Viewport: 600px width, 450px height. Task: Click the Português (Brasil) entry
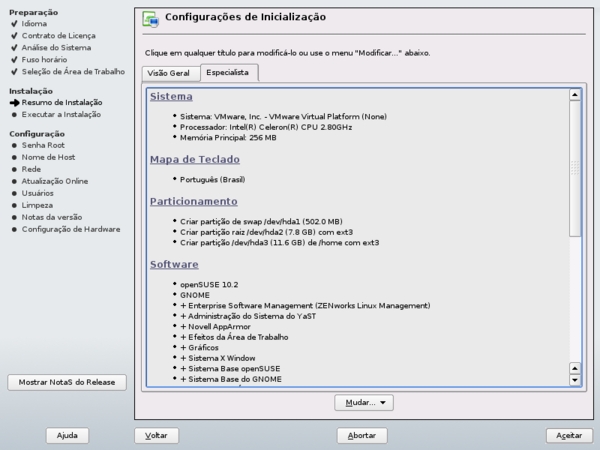(x=212, y=179)
